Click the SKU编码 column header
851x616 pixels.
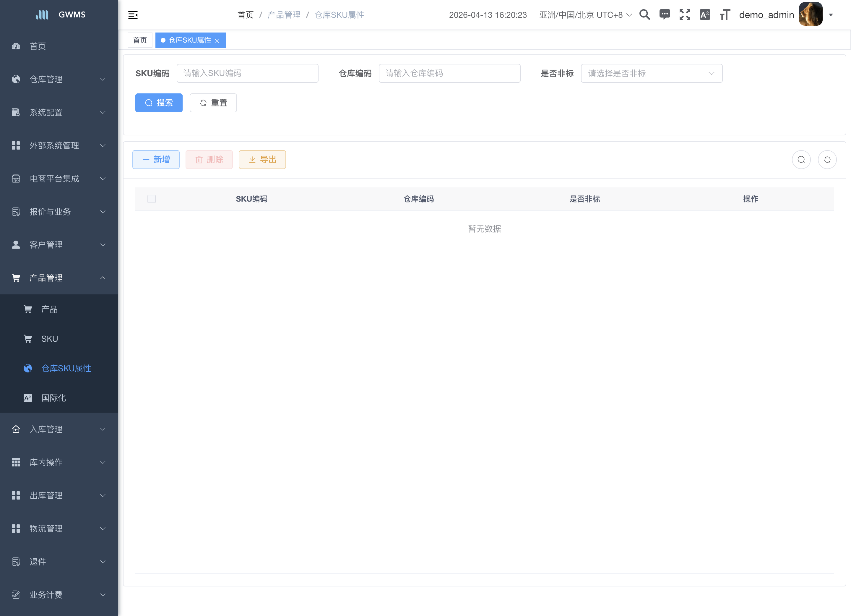click(251, 199)
